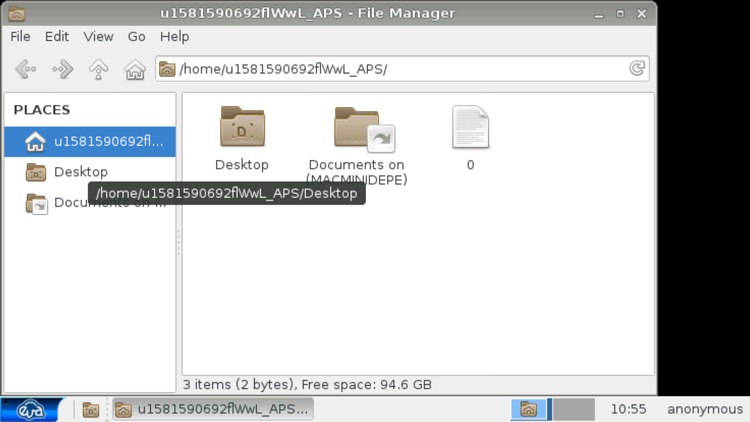Image resolution: width=750 pixels, height=422 pixels.
Task: Open the Go menu
Action: click(x=136, y=36)
